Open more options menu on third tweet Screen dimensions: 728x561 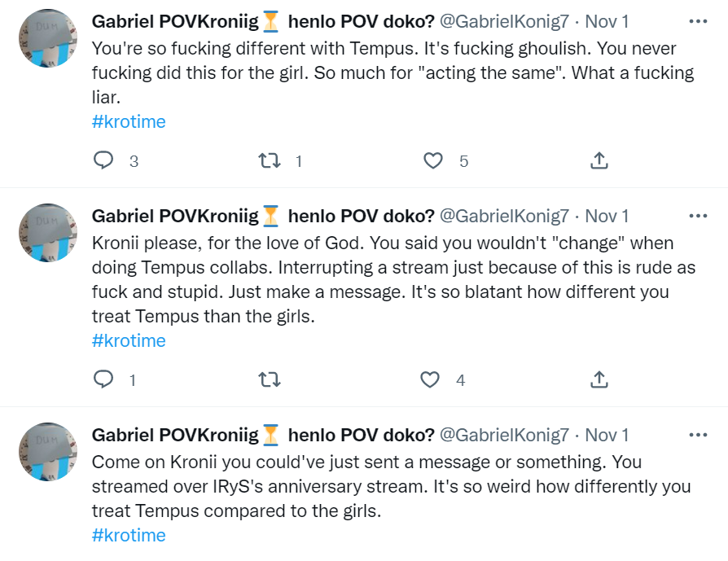coord(698,436)
